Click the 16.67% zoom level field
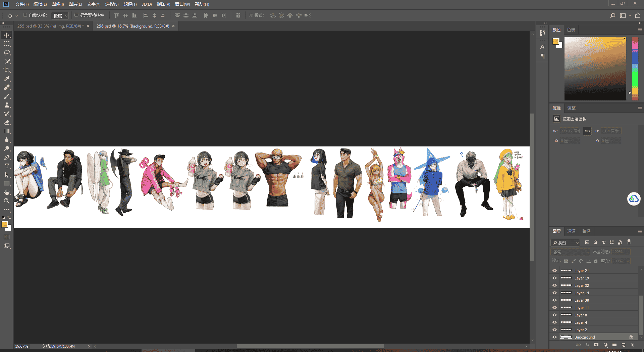The width and height of the screenshot is (644, 352). [x=22, y=346]
